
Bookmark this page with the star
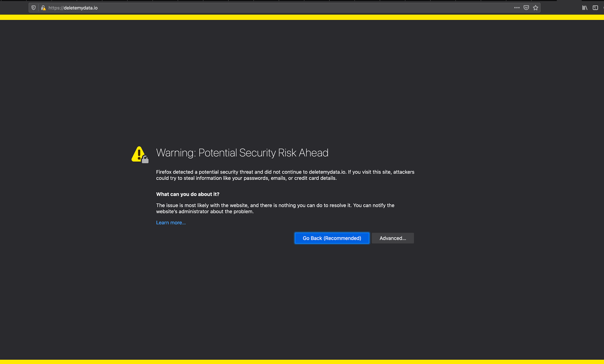coord(535,7)
